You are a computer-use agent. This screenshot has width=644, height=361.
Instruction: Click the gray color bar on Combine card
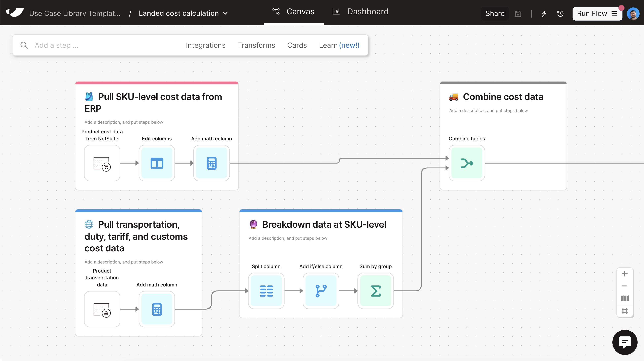503,83
